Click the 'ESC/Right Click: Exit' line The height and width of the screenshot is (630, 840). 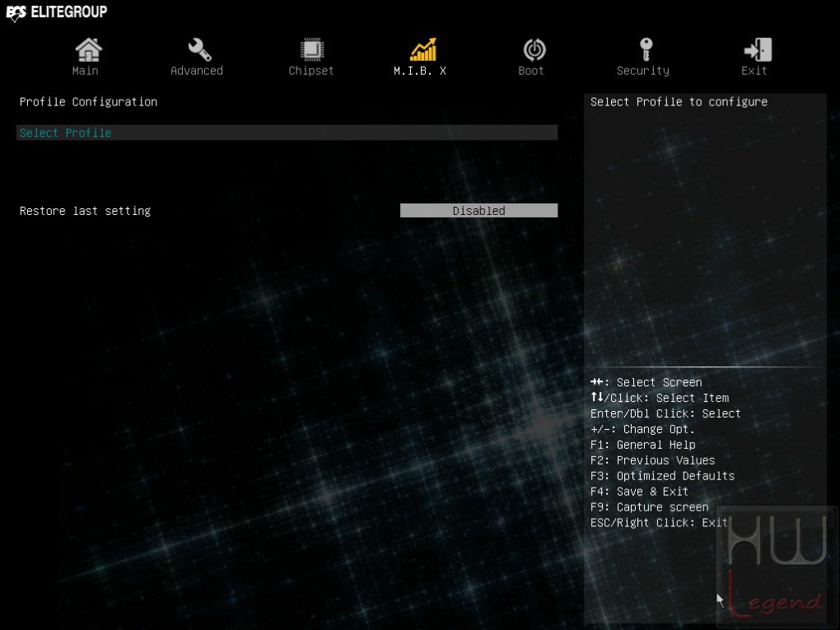(659, 522)
